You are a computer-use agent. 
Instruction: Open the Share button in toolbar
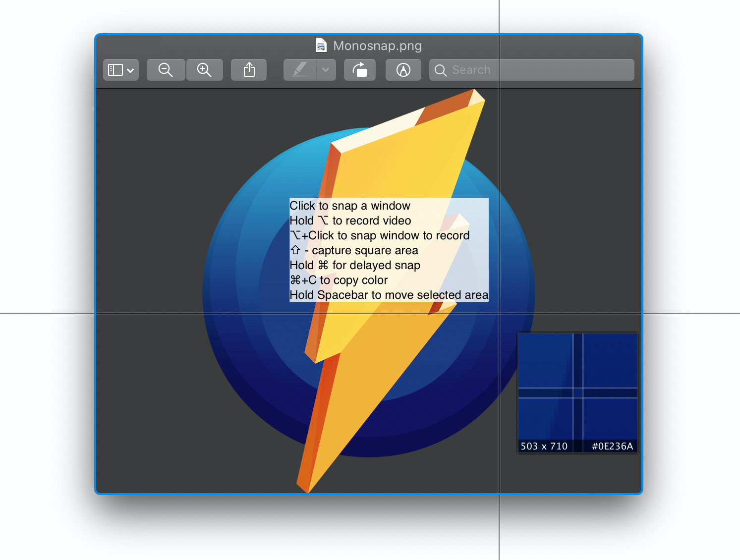click(249, 70)
